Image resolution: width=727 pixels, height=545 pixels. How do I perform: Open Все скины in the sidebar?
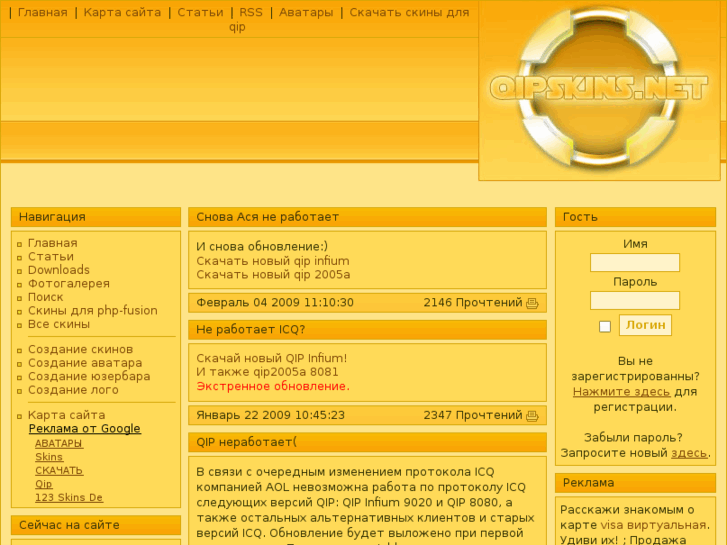pos(59,324)
